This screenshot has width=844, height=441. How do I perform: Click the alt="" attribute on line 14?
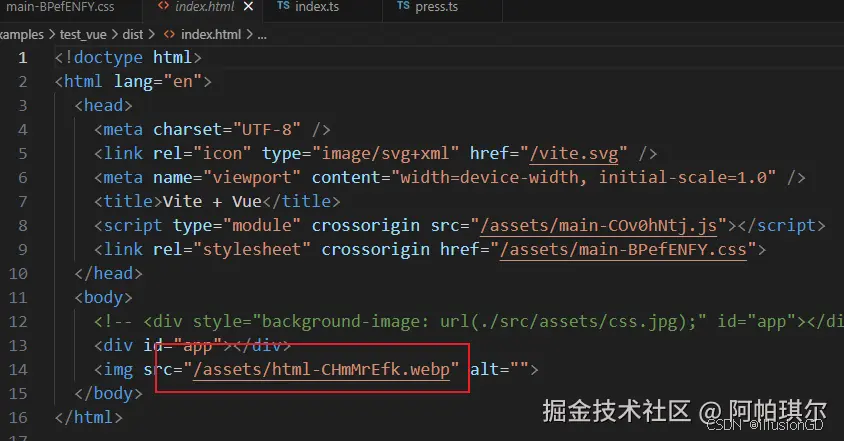[499, 370]
